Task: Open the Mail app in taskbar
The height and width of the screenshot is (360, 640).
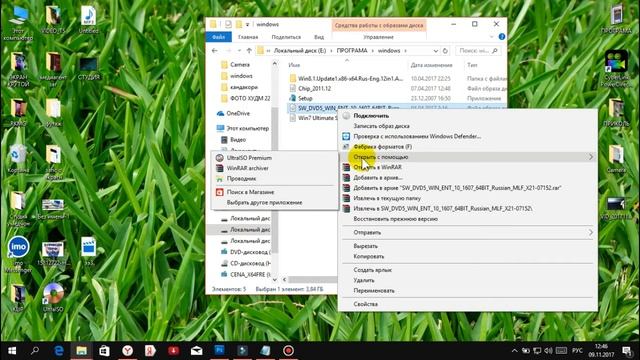Action: click(196, 350)
